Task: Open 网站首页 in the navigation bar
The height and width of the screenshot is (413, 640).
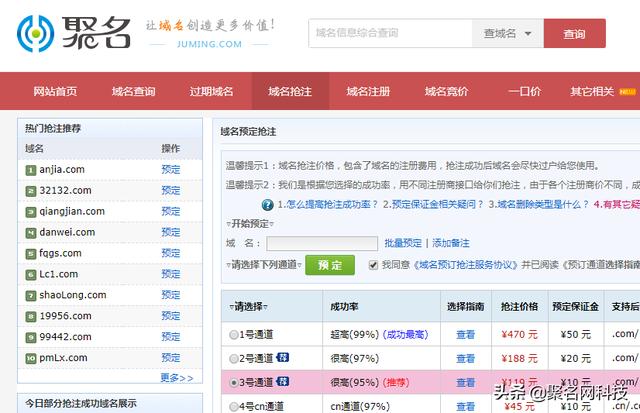Action: [x=55, y=91]
